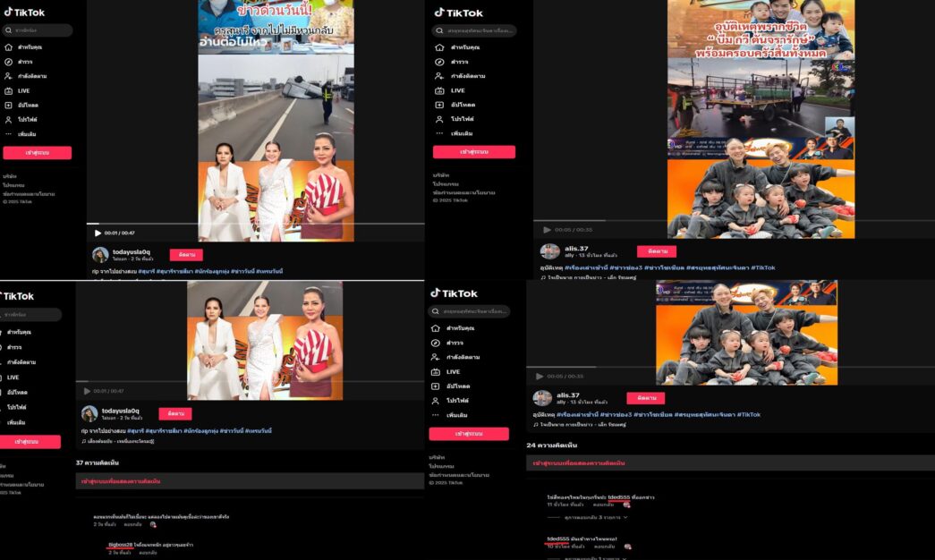Follow todayusla0q in lower-left screenshot
935x560 pixels.
(x=175, y=413)
